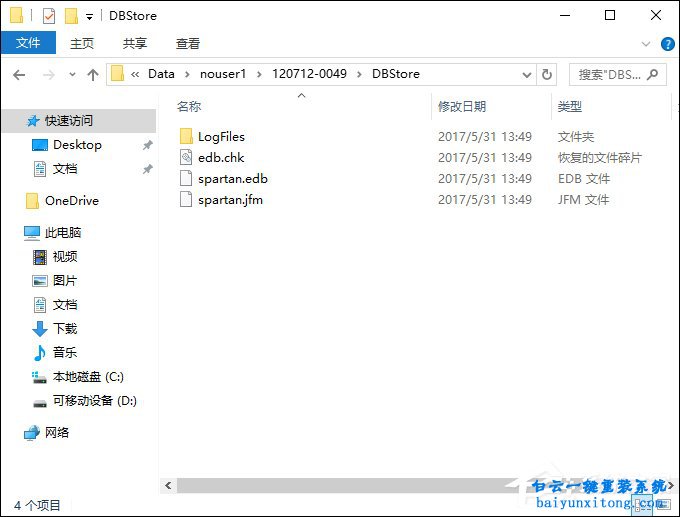This screenshot has height=517, width=680.
Task: Click Data in the address bar
Action: (161, 74)
